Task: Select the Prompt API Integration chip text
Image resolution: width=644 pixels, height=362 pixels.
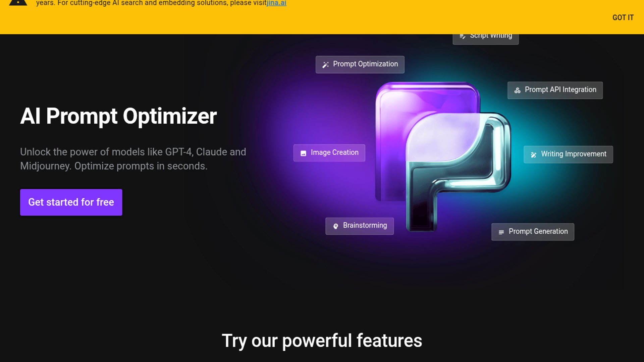Action: (560, 90)
